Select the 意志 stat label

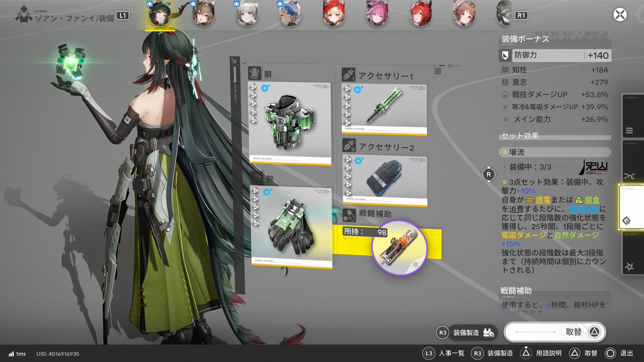521,82
